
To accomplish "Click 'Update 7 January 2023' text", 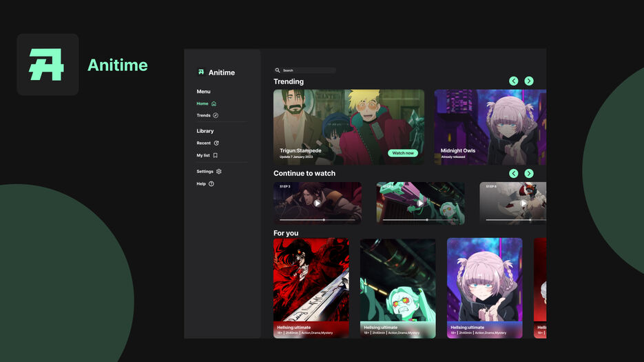I will tap(296, 157).
